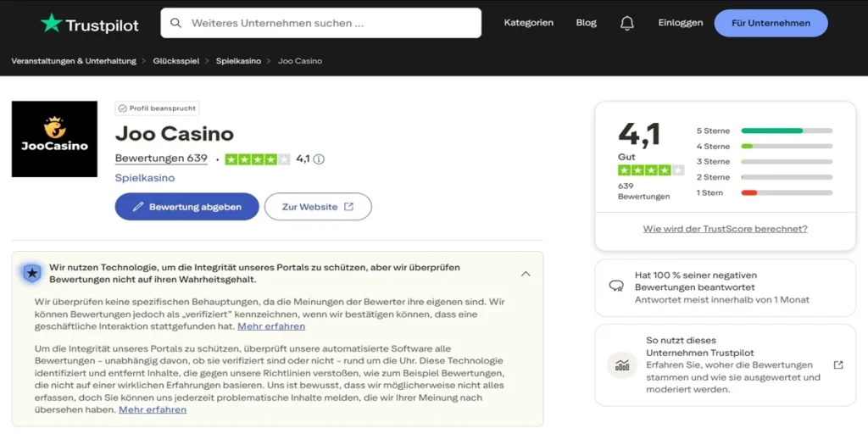This screenshot has height=434, width=868.
Task: Click the chart icon in Trustpilot usage card
Action: (x=622, y=364)
